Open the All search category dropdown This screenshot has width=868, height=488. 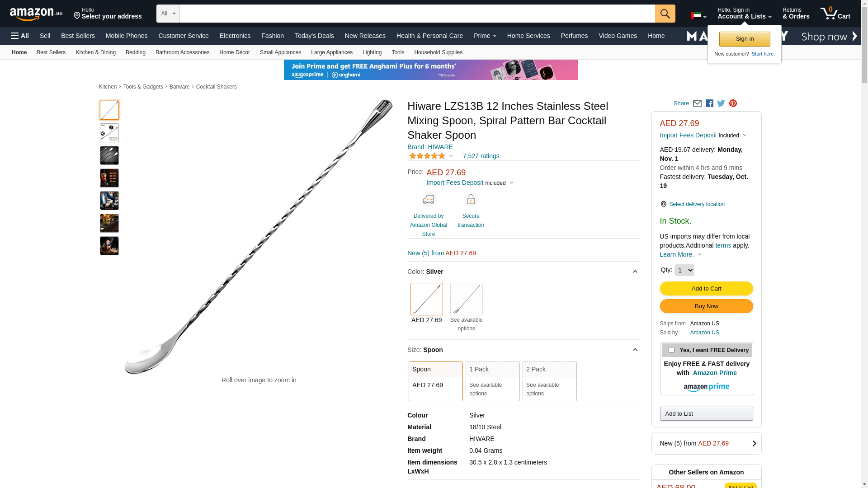[x=168, y=14]
